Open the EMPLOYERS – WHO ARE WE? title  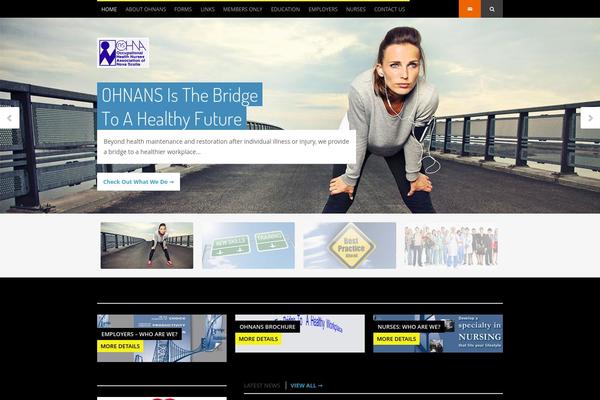139,334
